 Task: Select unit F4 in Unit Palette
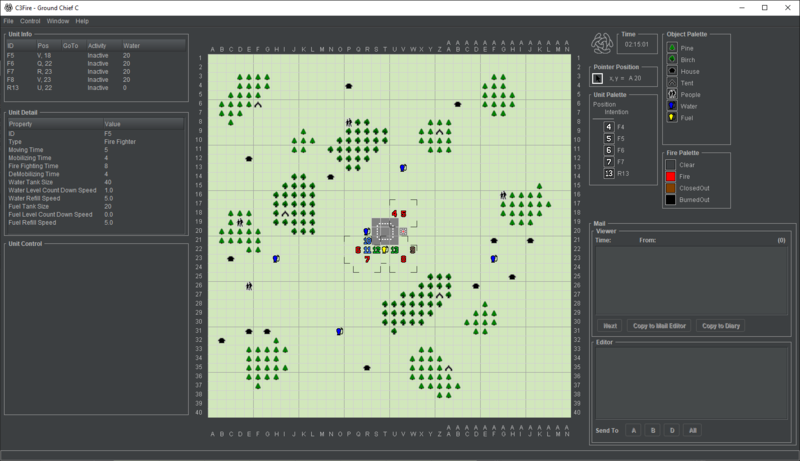pyautogui.click(x=609, y=127)
